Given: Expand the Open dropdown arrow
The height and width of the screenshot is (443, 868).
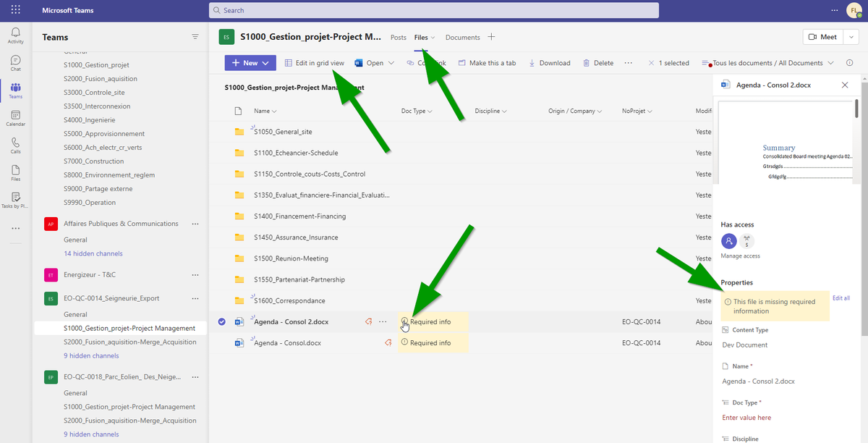Looking at the screenshot, I should 391,63.
